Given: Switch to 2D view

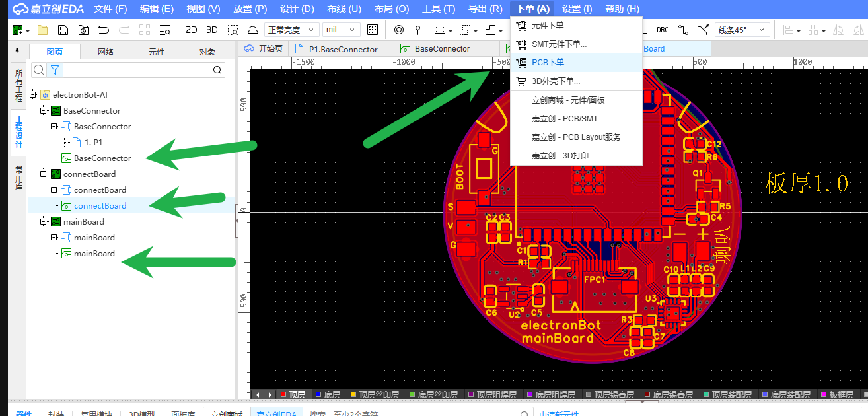Looking at the screenshot, I should click(191, 30).
